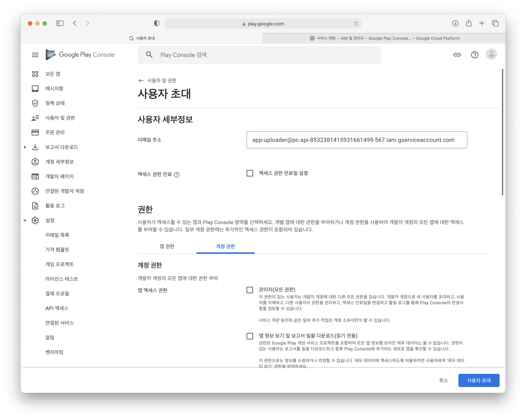This screenshot has width=526, height=420.
Task: Check the 관리자(모든 권한) checkbox
Action: click(x=250, y=290)
